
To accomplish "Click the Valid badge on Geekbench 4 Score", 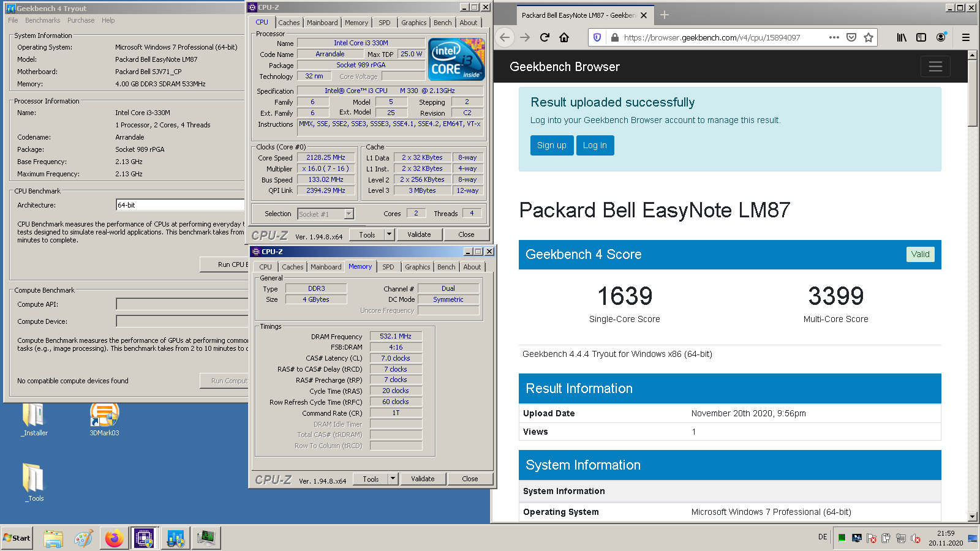I will [x=920, y=254].
